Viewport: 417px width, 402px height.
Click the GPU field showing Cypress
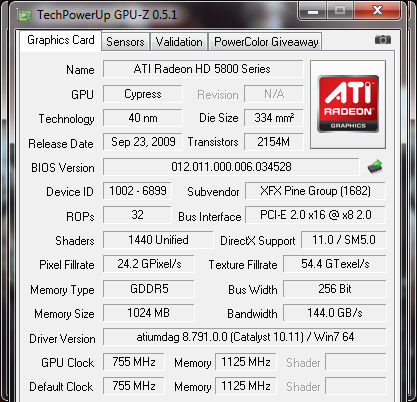pyautogui.click(x=143, y=94)
